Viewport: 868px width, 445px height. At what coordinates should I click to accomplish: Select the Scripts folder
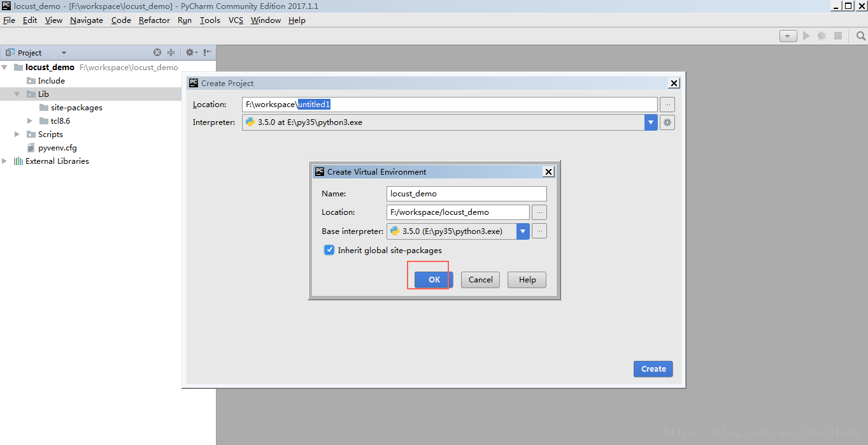pos(108,135)
